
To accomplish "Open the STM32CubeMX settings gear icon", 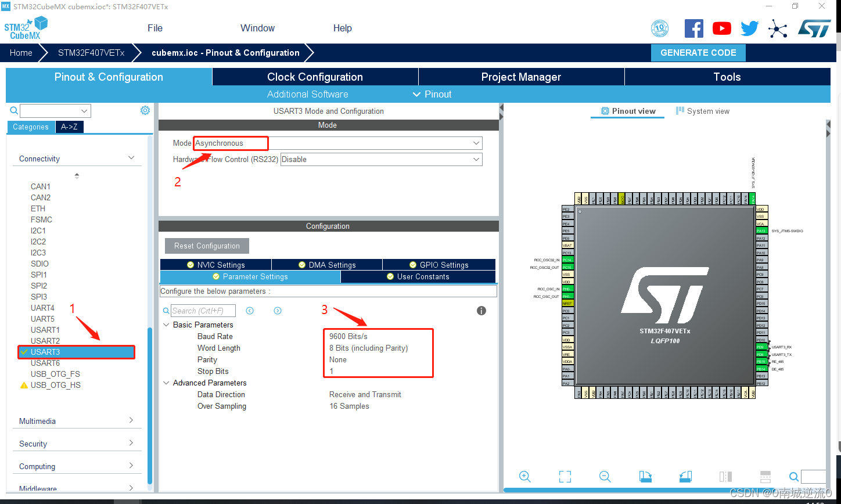I will click(x=145, y=110).
